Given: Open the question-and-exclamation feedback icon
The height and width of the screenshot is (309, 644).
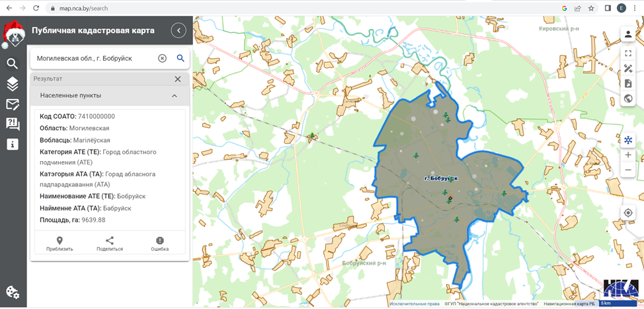Looking at the screenshot, I should tap(12, 124).
